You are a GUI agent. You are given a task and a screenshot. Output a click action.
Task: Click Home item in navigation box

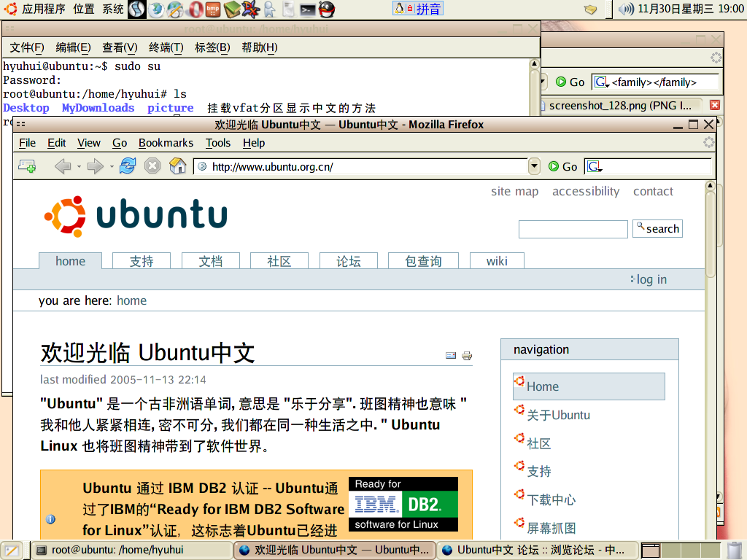click(x=589, y=386)
